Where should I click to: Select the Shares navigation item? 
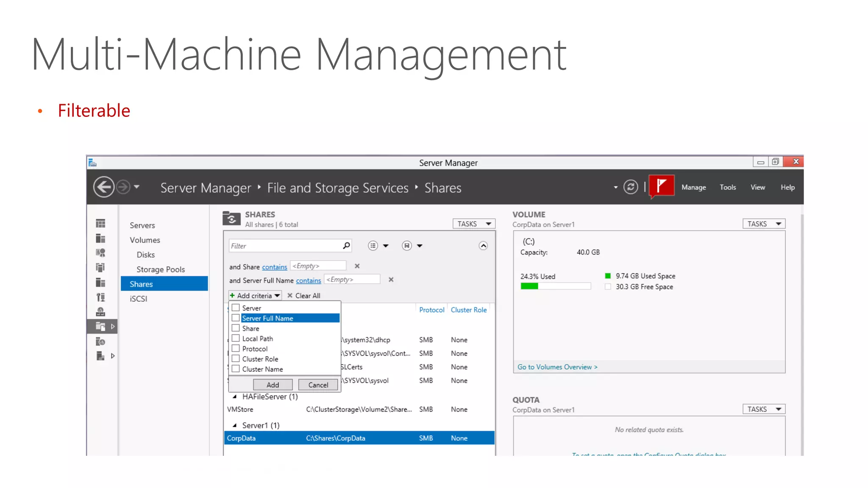tap(164, 283)
